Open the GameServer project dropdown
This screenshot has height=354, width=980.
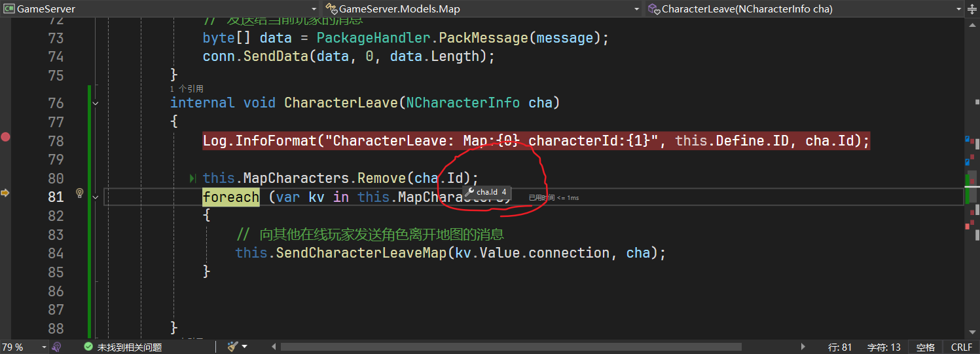[x=314, y=9]
